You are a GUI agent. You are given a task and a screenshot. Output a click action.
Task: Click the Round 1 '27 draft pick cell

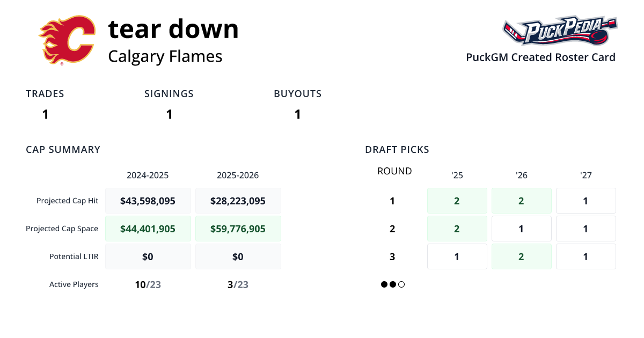pos(586,201)
